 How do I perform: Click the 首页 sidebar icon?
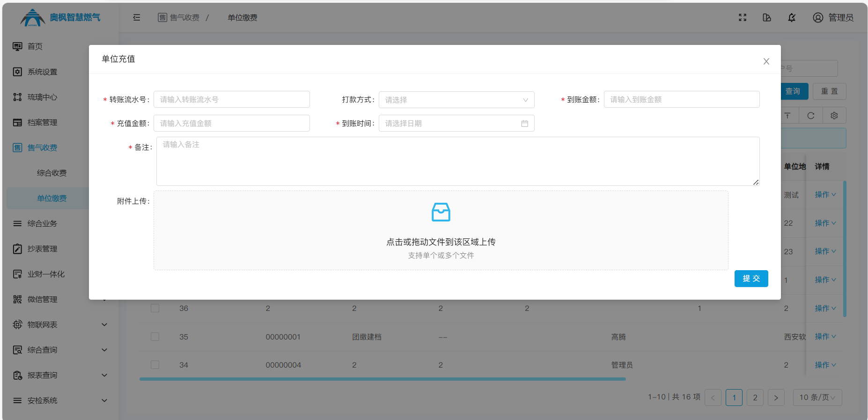tap(17, 46)
